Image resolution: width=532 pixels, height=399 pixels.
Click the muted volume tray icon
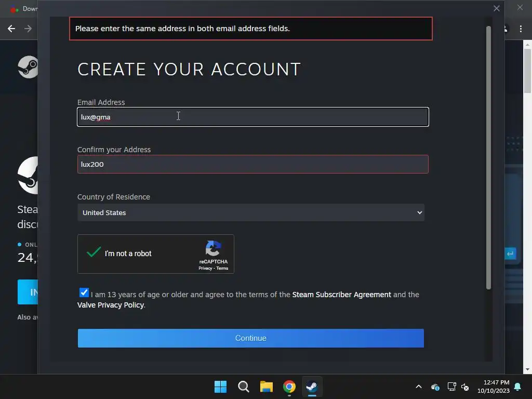(465, 387)
